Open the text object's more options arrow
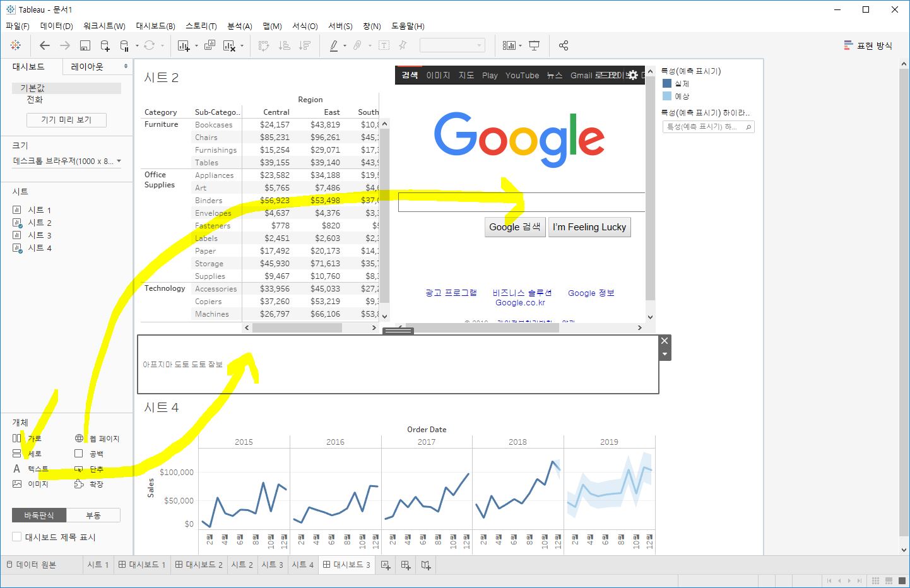The image size is (910, 588). pyautogui.click(x=665, y=354)
